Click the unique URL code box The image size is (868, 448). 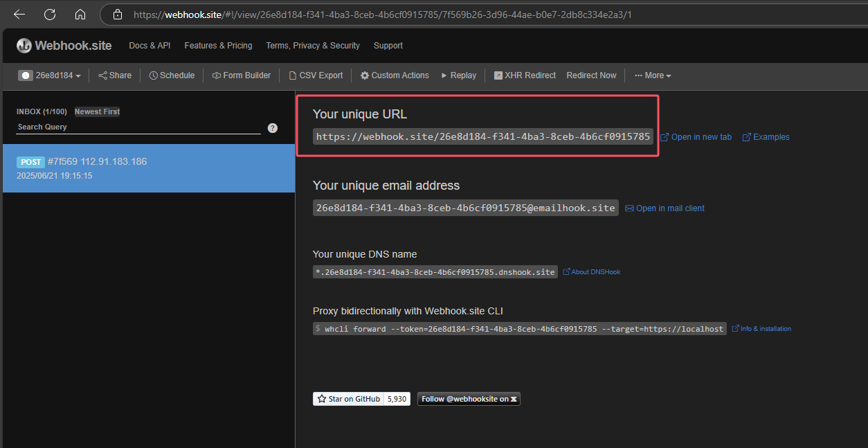tap(483, 136)
